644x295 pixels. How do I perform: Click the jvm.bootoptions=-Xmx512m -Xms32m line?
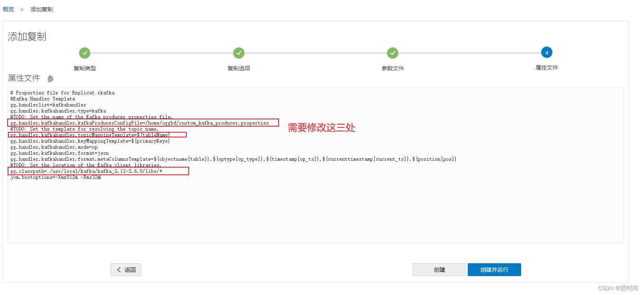(55, 177)
